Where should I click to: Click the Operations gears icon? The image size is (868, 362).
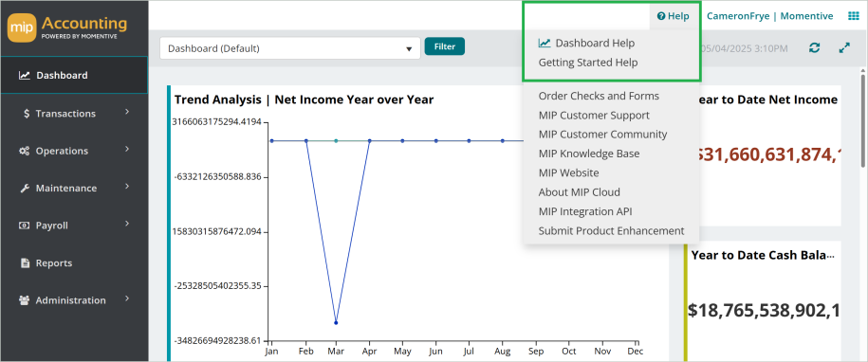click(25, 151)
